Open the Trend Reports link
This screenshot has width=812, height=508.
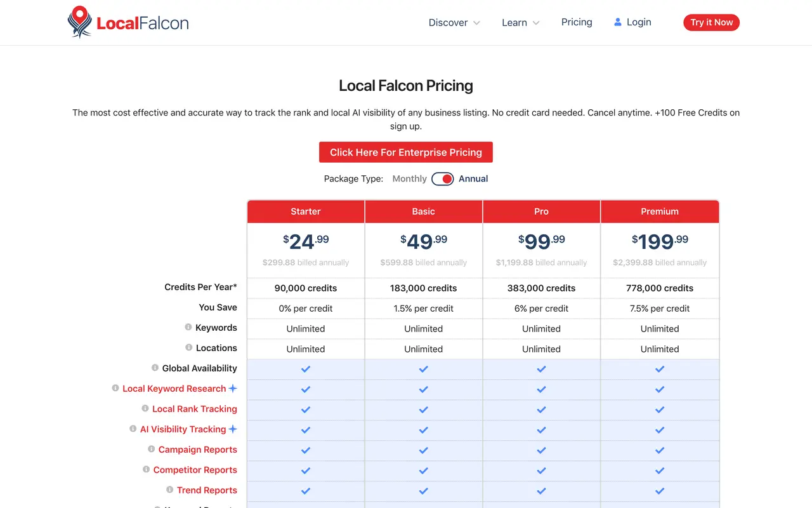[x=207, y=490]
